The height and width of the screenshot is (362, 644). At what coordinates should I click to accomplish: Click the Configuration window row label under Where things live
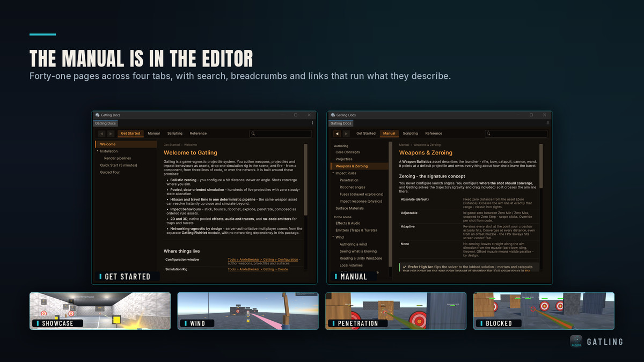click(x=183, y=260)
